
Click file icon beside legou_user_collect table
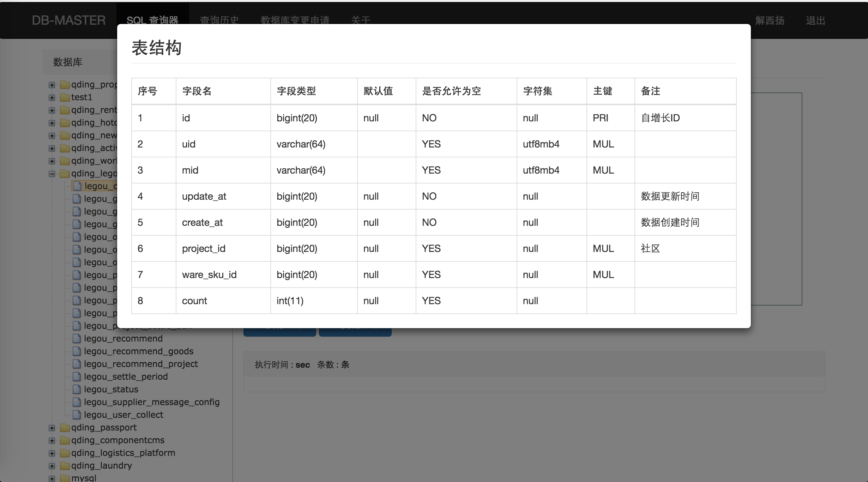(x=77, y=415)
